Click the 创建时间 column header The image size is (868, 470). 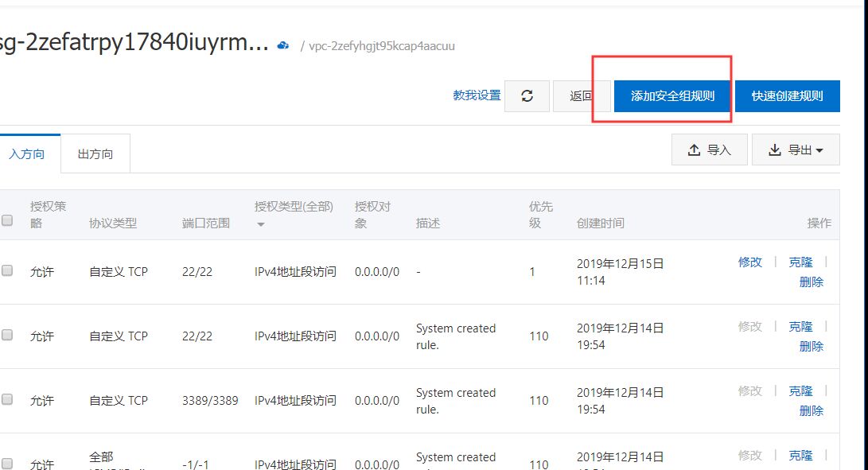600,223
